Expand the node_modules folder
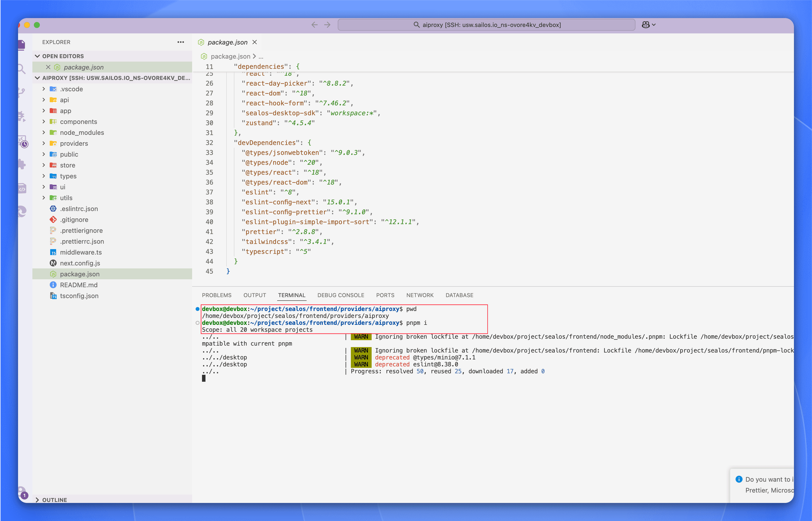The height and width of the screenshot is (521, 812). 81,132
